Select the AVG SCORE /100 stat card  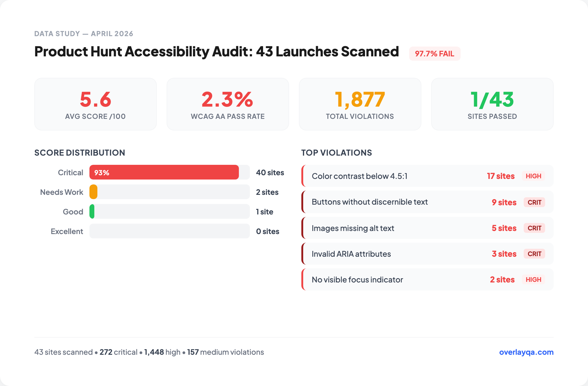coord(95,104)
